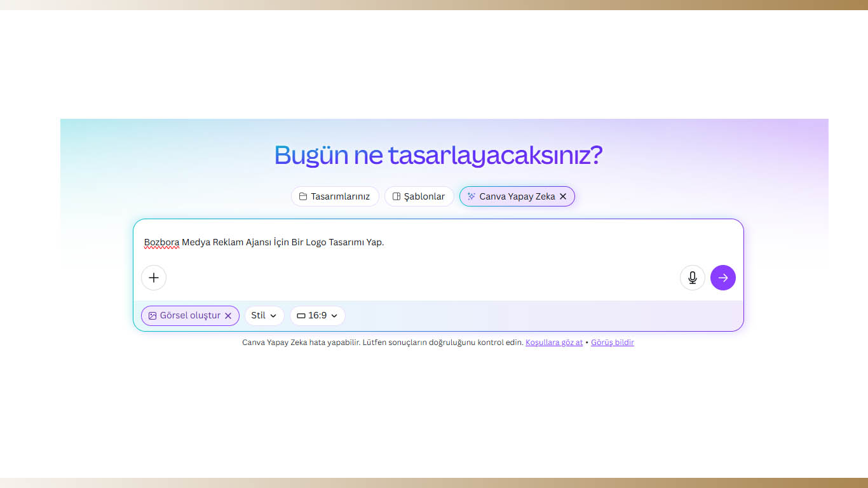Toggle the Canva Yapay Zeka label
Viewport: 868px width, 488px height.
pyautogui.click(x=517, y=196)
